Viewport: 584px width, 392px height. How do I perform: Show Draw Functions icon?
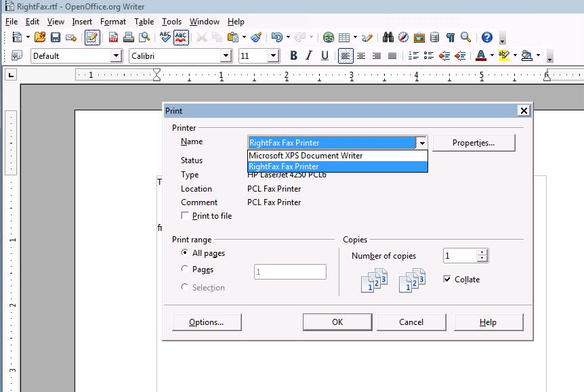(367, 37)
